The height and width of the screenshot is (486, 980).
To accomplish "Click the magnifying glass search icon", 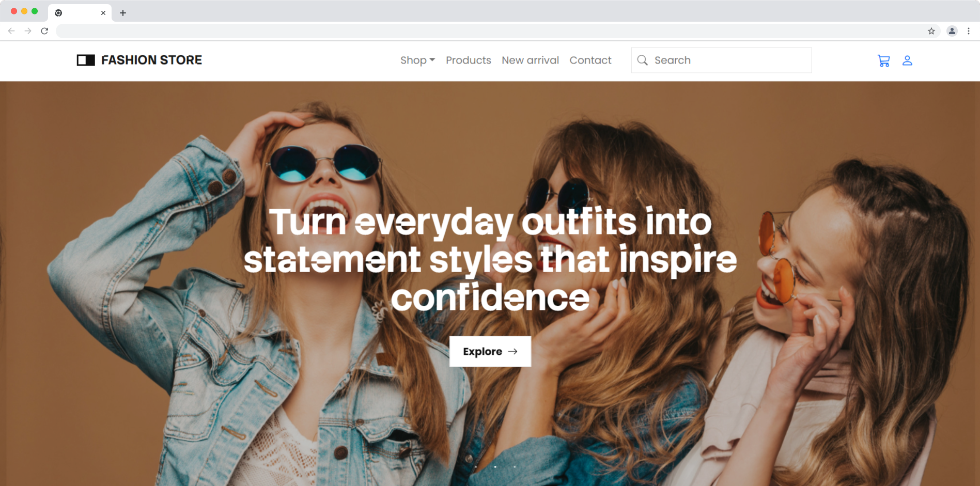I will [642, 60].
